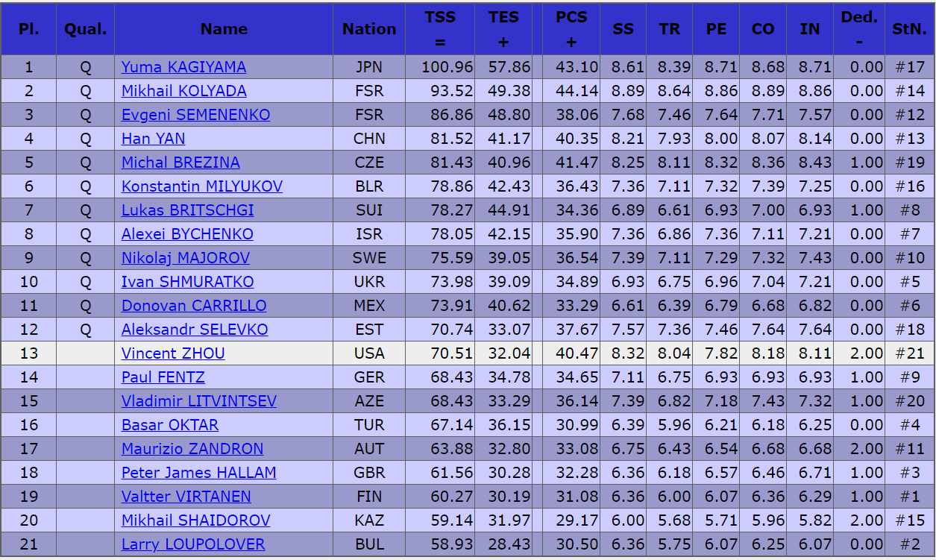The height and width of the screenshot is (560, 936).
Task: Open Lukas BRITSCHGI link
Action: coord(187,210)
